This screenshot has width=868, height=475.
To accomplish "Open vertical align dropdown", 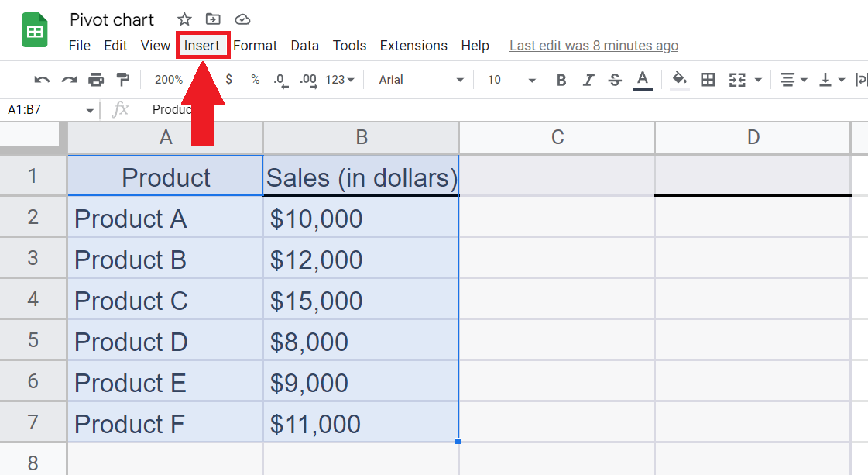I will click(832, 80).
